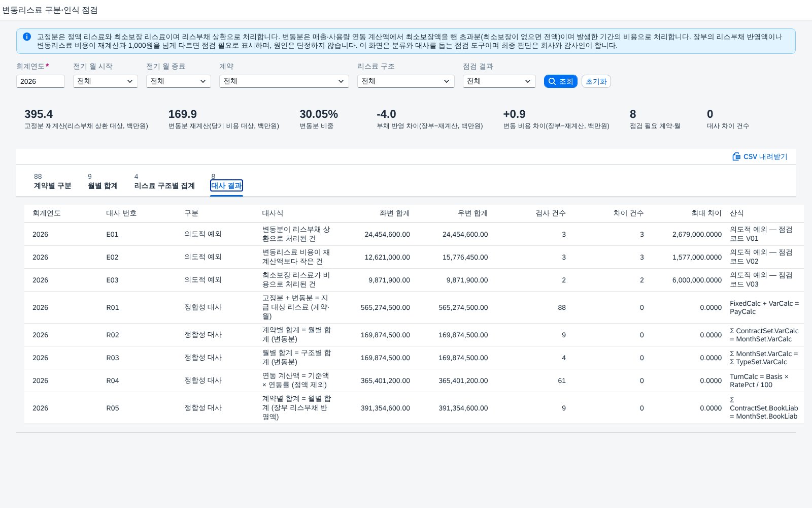
Task: Click the 우변 합계 column header
Action: [472, 213]
